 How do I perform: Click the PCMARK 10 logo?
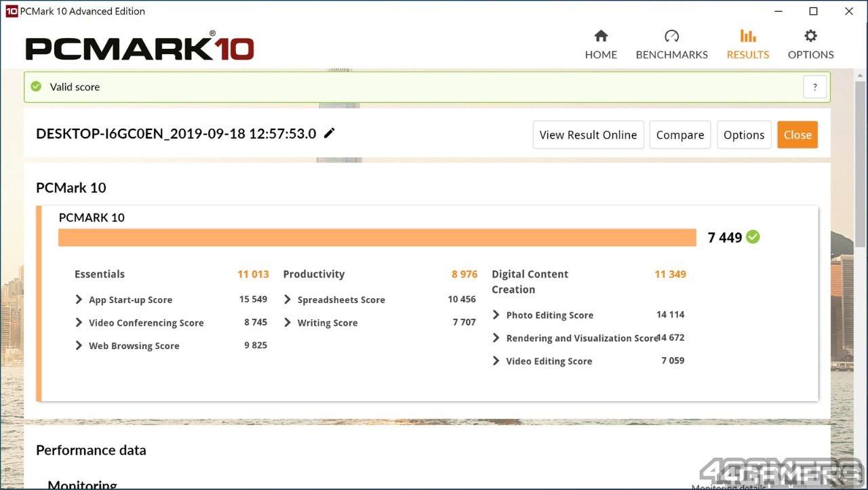140,47
